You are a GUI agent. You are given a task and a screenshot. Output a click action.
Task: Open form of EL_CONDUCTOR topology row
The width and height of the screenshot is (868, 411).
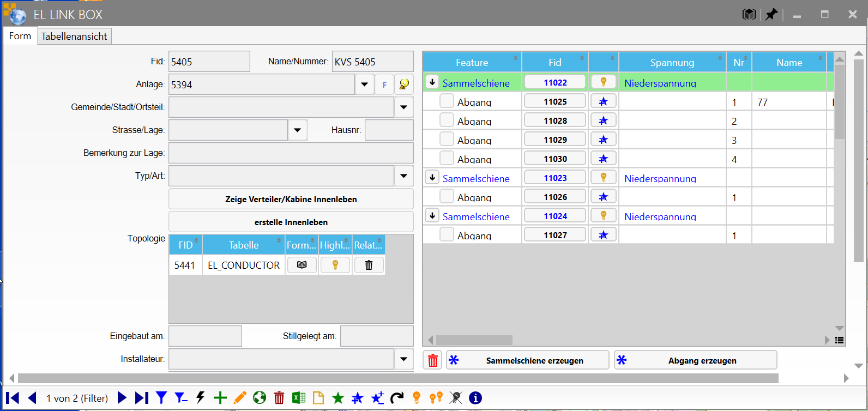(x=302, y=265)
